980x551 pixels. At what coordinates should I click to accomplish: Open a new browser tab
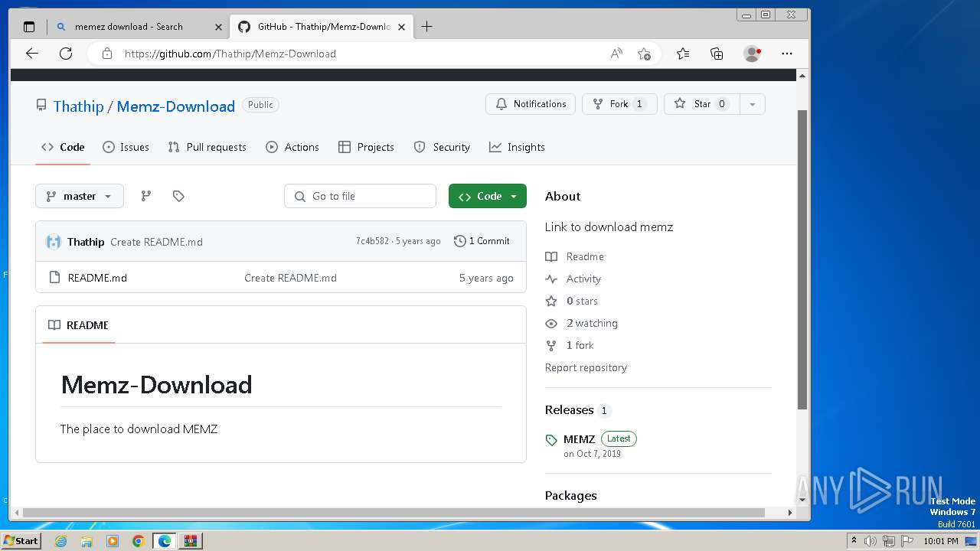coord(426,27)
